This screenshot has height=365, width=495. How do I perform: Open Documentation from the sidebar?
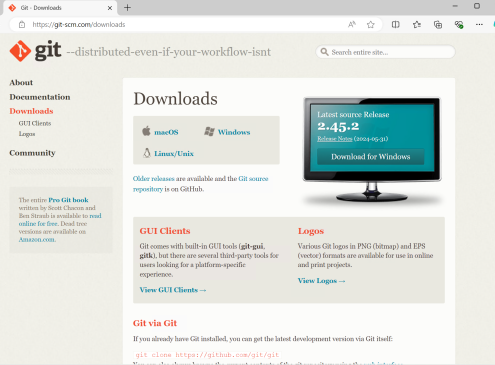point(40,97)
